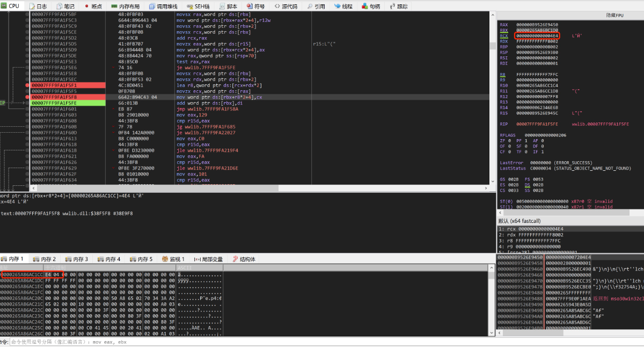Open the 脚本 script tab
The width and height of the screenshot is (644, 347).
pyautogui.click(x=228, y=6)
